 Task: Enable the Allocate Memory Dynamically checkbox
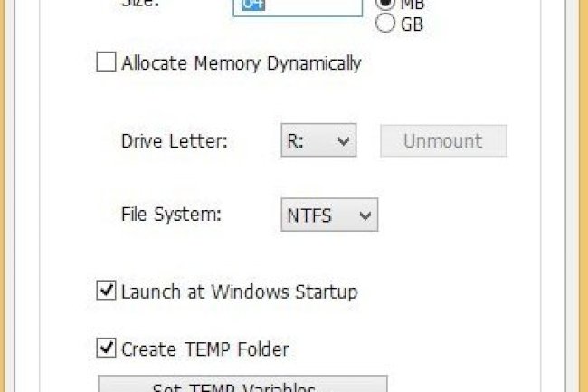pyautogui.click(x=107, y=63)
